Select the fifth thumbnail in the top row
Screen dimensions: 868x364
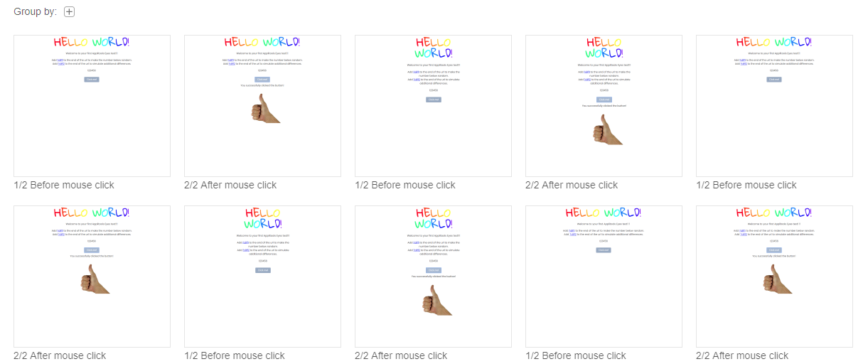tap(774, 105)
